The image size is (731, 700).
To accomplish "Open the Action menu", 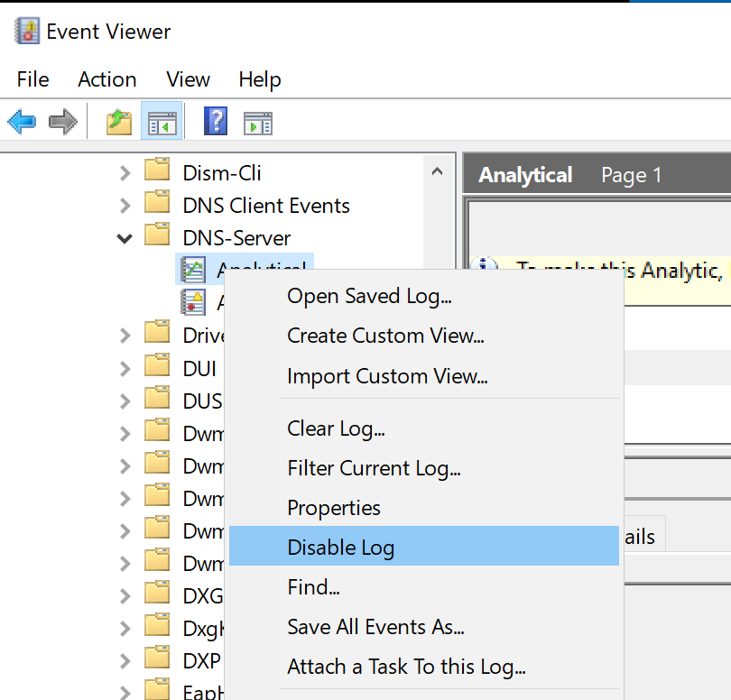I will tap(106, 79).
